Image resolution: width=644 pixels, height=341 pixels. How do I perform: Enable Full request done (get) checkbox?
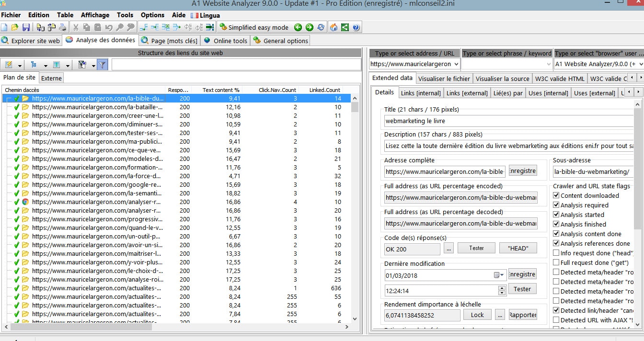coord(556,262)
